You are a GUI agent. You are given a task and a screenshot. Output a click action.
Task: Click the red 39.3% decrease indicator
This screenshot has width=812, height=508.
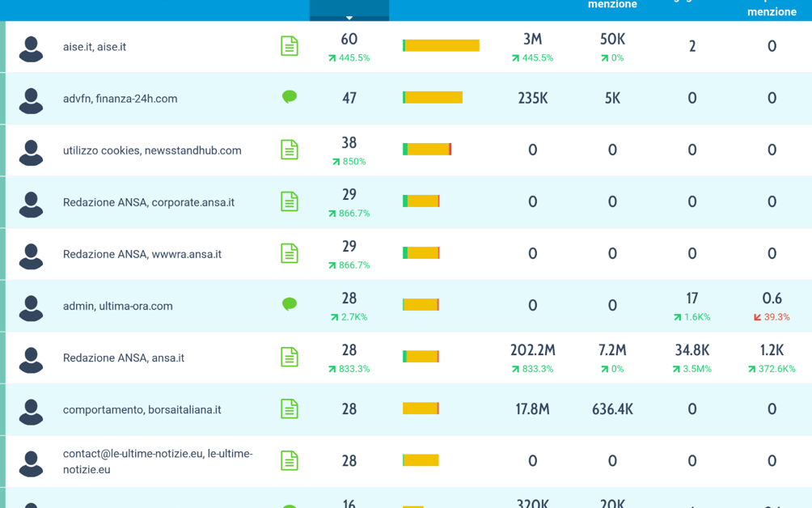tap(772, 317)
